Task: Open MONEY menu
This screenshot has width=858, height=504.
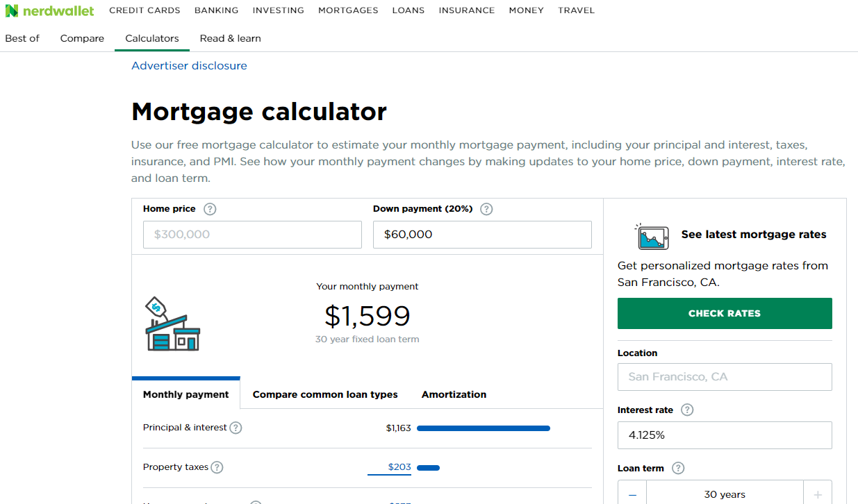Action: [527, 10]
